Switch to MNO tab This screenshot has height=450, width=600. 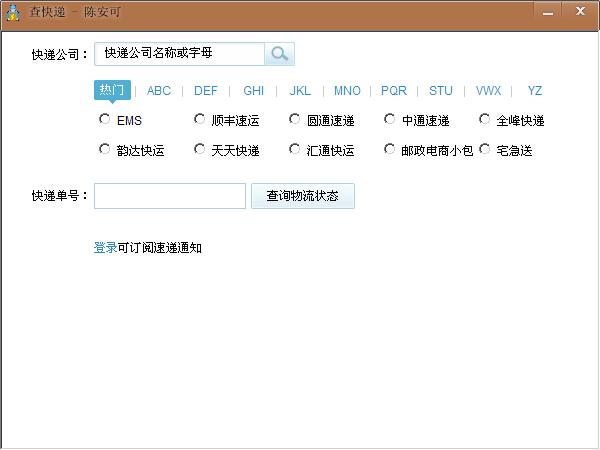pyautogui.click(x=347, y=91)
